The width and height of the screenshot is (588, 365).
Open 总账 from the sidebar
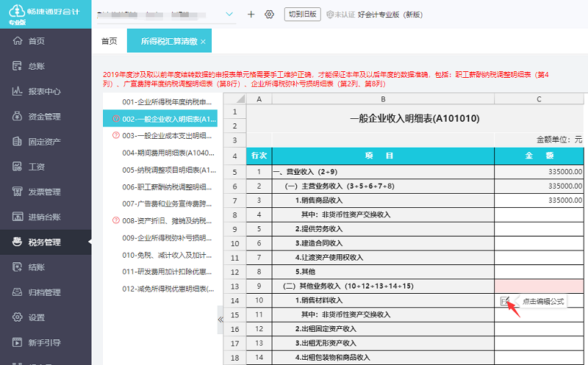(x=35, y=66)
